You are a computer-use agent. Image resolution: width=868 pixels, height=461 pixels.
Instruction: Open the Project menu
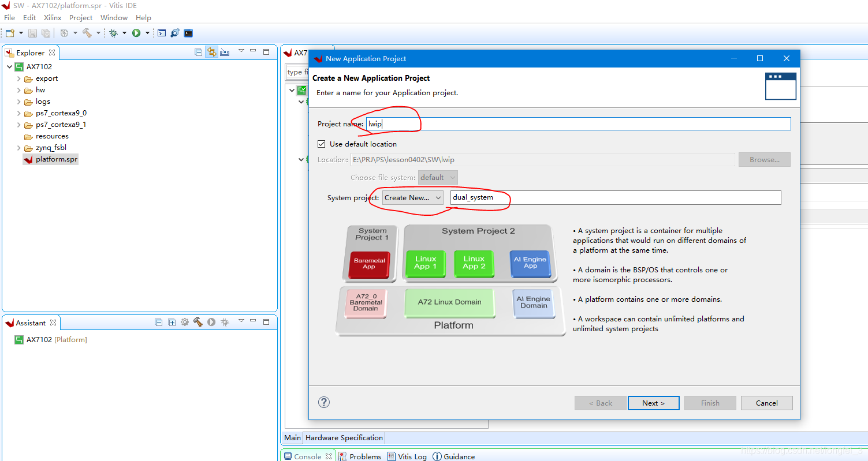pyautogui.click(x=81, y=18)
